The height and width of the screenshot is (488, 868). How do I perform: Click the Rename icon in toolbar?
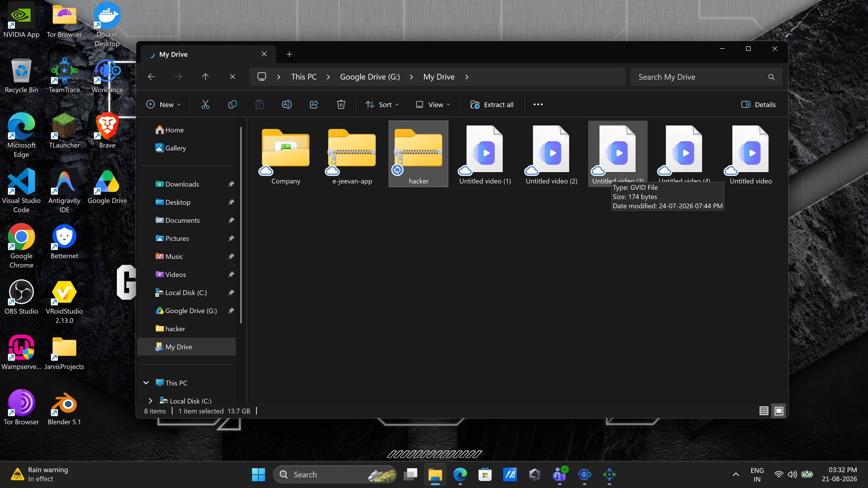(x=287, y=104)
